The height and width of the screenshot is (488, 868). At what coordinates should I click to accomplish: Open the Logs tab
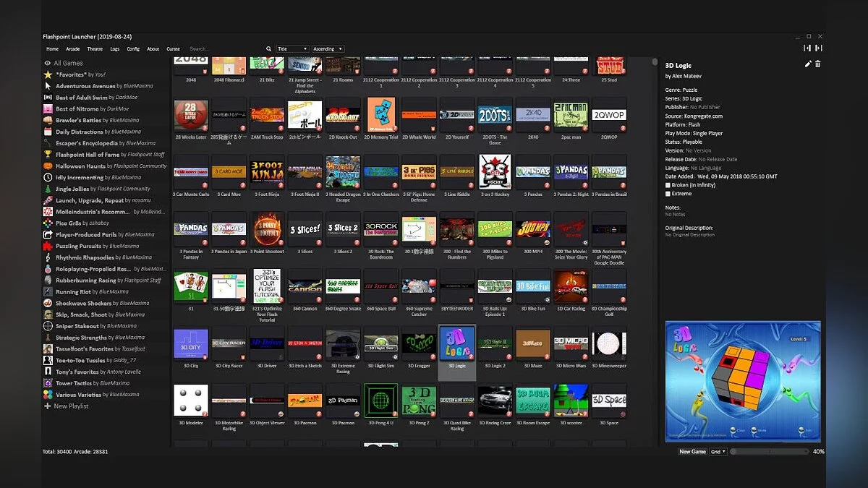115,49
